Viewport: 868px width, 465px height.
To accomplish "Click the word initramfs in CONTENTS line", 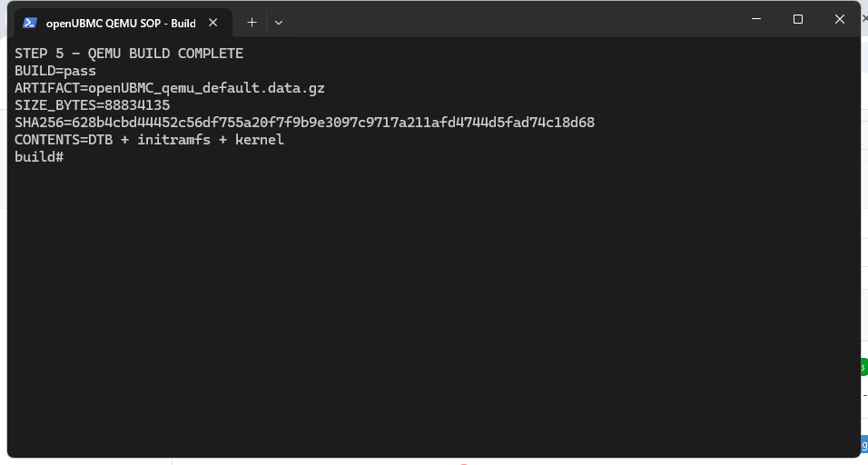I will point(173,140).
